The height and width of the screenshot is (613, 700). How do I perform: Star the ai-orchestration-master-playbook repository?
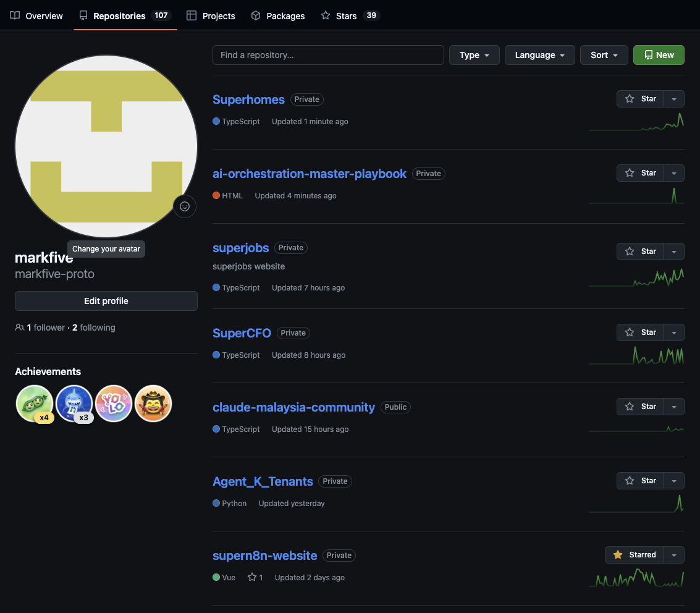[640, 173]
